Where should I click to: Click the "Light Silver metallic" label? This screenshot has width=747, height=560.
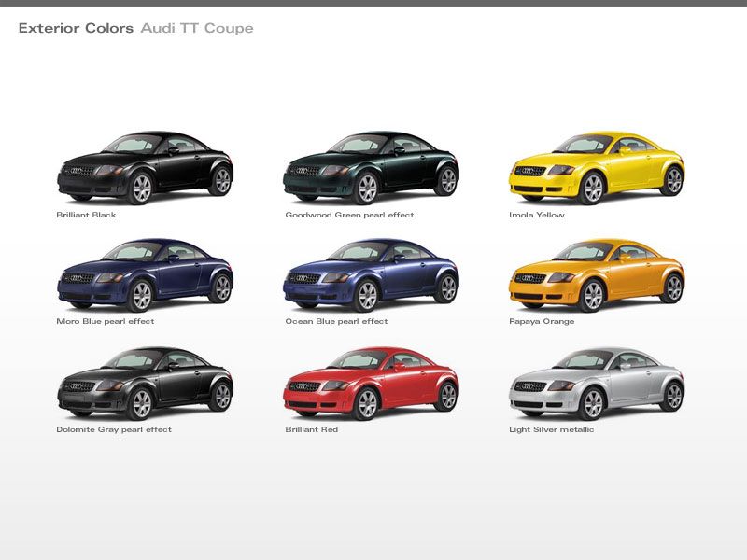[x=551, y=429]
